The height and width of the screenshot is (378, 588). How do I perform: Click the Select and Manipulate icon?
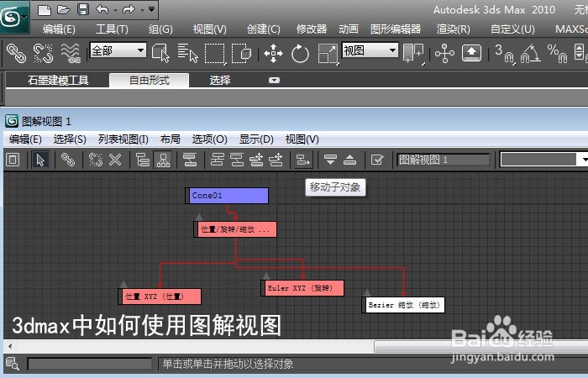pos(444,53)
